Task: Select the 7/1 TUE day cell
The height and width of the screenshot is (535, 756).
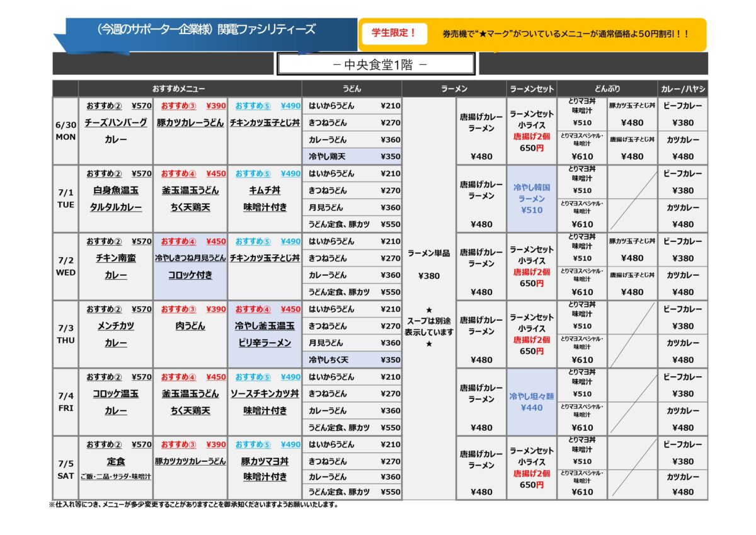Action: [66, 199]
